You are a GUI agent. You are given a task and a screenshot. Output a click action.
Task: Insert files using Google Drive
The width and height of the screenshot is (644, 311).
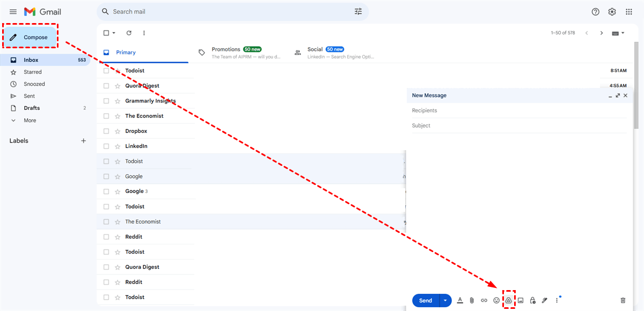508,300
